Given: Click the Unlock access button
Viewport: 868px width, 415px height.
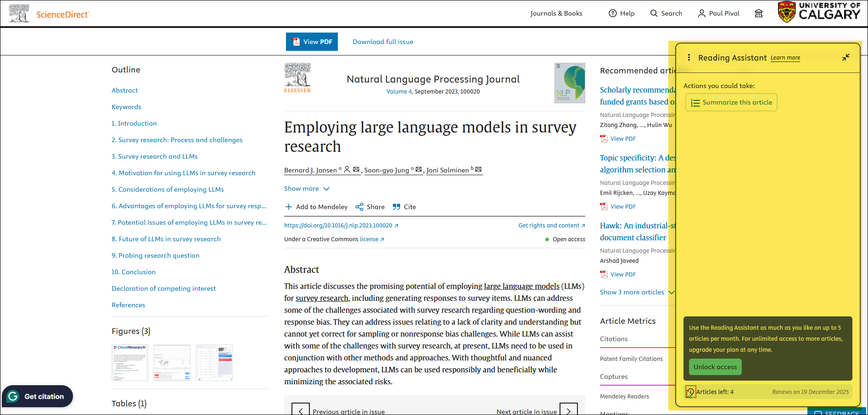Looking at the screenshot, I should click(715, 366).
